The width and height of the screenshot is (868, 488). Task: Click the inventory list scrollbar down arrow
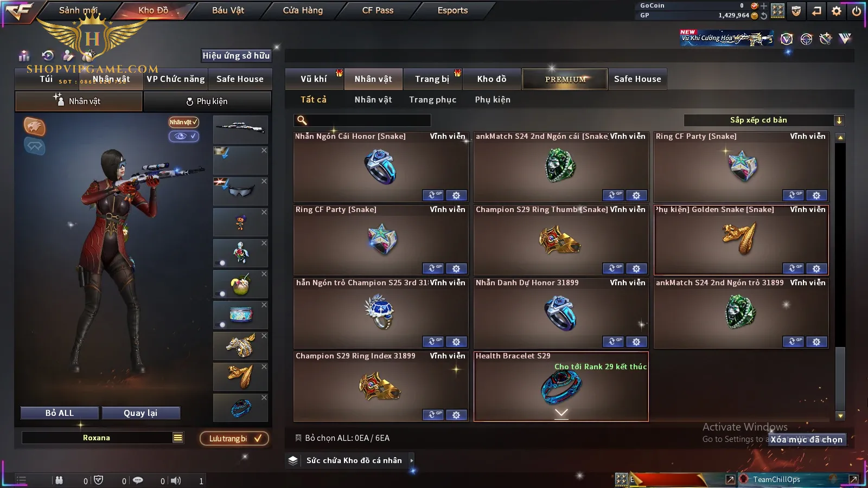pos(840,416)
